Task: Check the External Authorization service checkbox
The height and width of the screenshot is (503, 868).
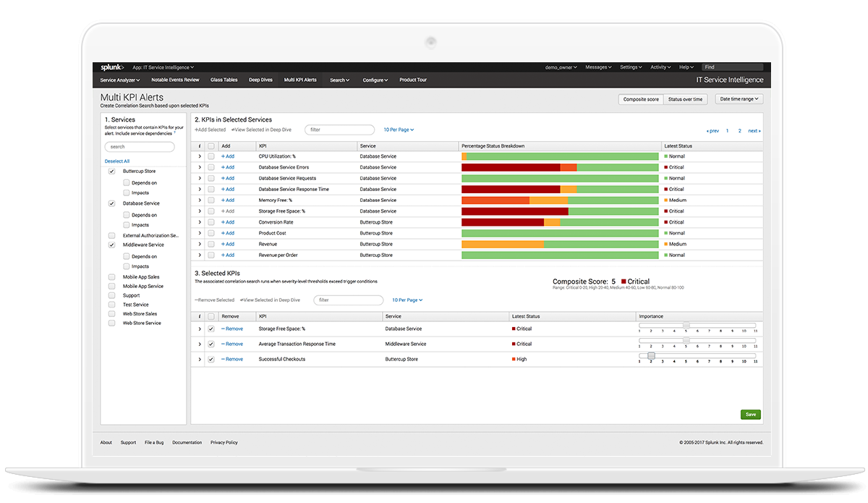Action: [x=111, y=236]
